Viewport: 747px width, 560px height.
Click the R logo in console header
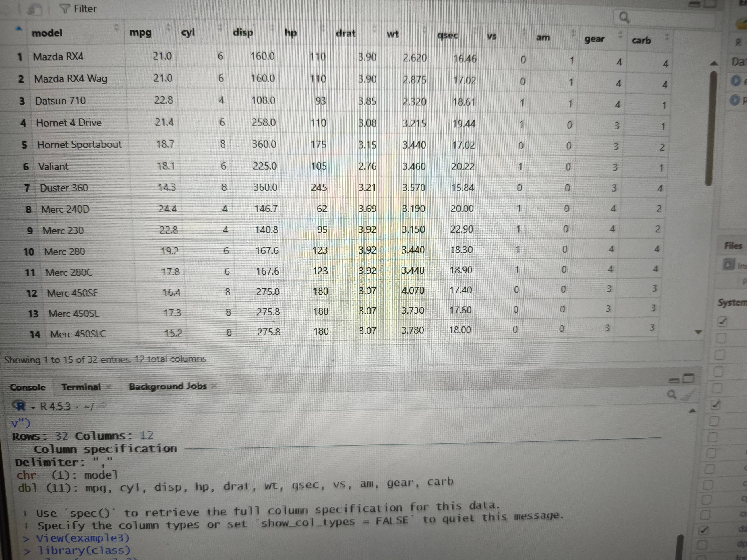[19, 405]
